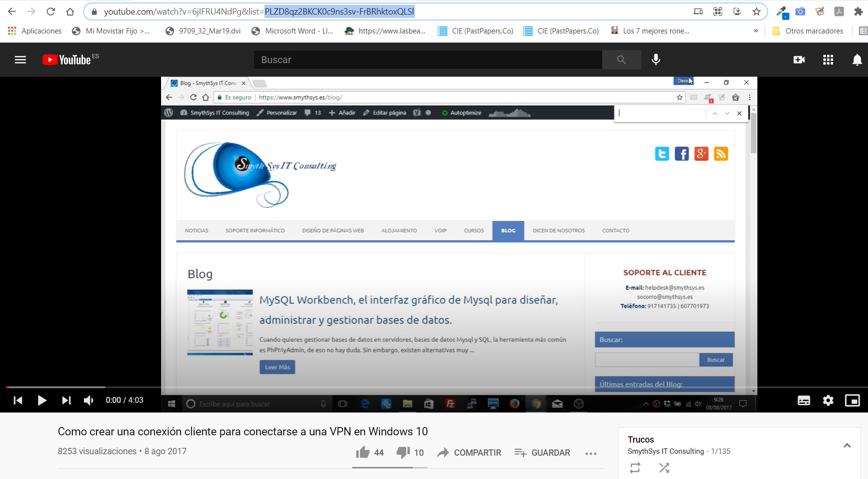
Task: Start voice search with the microphone
Action: click(x=655, y=60)
